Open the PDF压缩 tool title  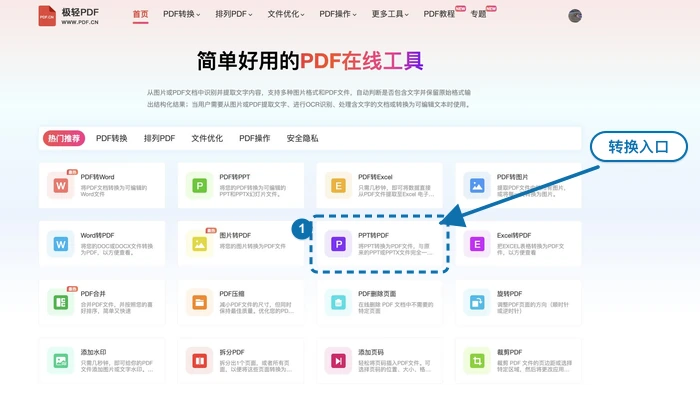[x=232, y=294]
